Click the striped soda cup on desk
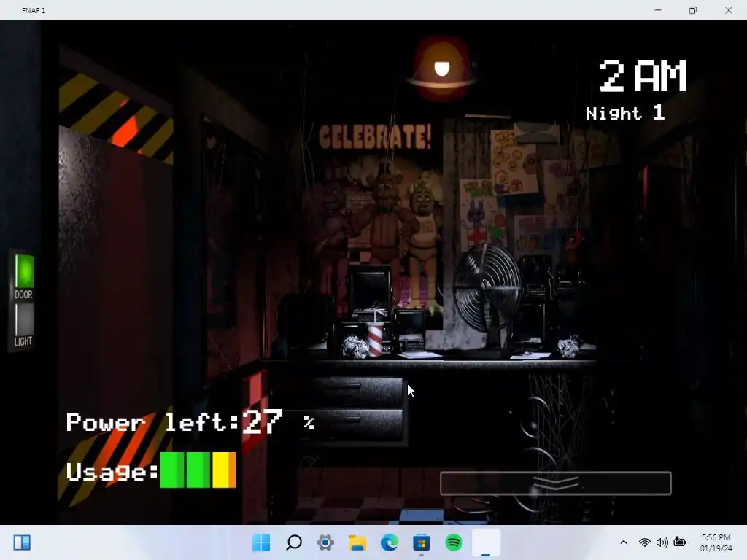Screen dimensions: 747x560 click(x=376, y=338)
